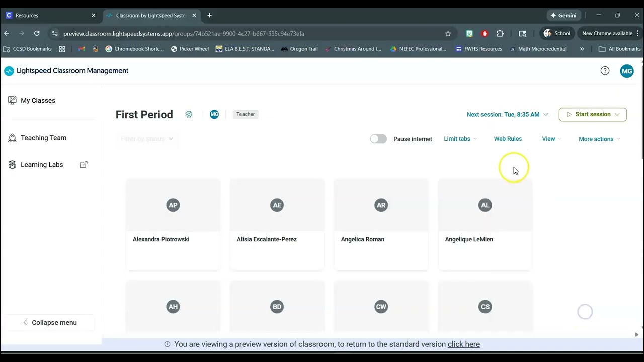Bookmark this page with the star icon
The height and width of the screenshot is (362, 644).
click(448, 33)
